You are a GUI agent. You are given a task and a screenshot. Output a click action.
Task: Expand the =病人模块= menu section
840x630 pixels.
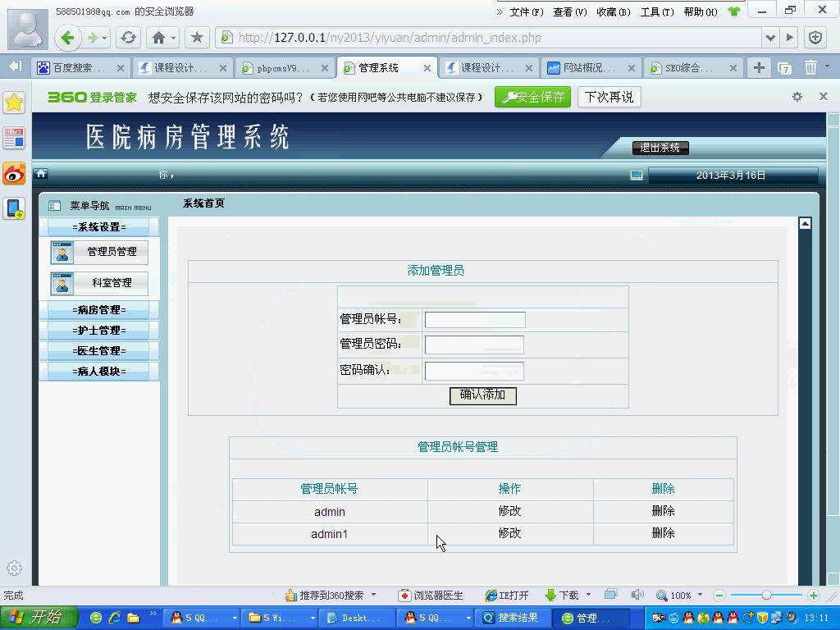[x=99, y=372]
